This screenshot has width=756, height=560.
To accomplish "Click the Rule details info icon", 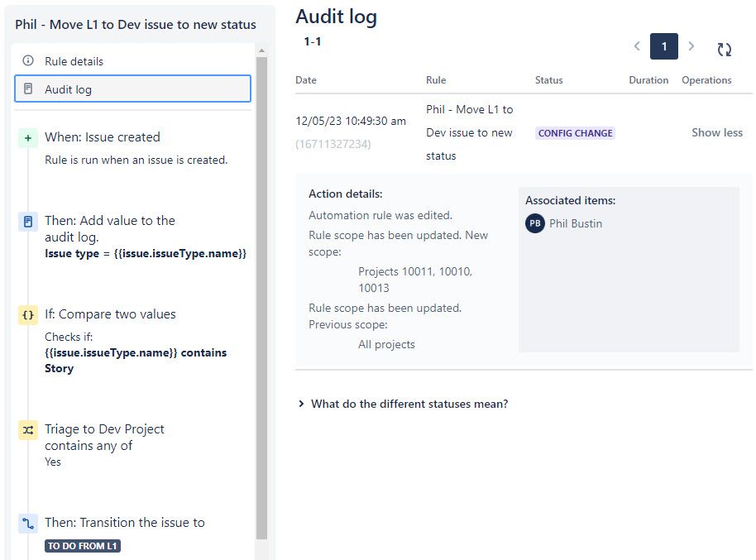I will pyautogui.click(x=28, y=60).
